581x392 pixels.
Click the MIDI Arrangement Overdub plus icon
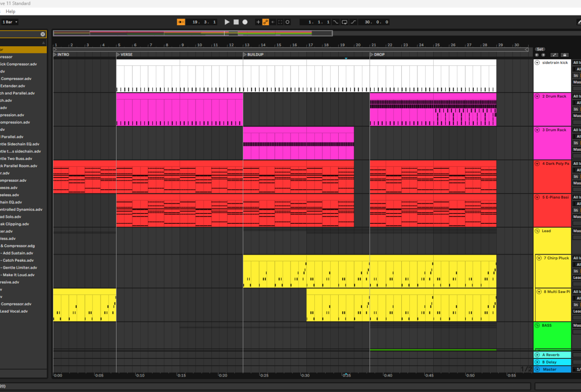(258, 22)
